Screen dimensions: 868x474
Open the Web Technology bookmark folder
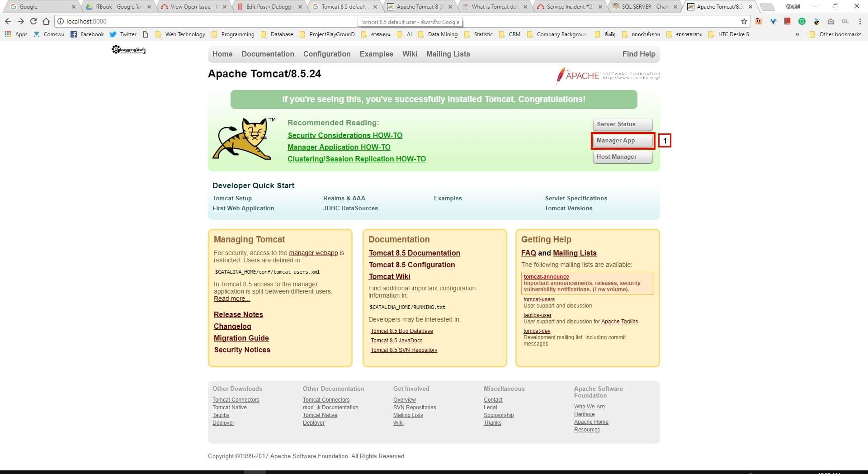pyautogui.click(x=180, y=34)
